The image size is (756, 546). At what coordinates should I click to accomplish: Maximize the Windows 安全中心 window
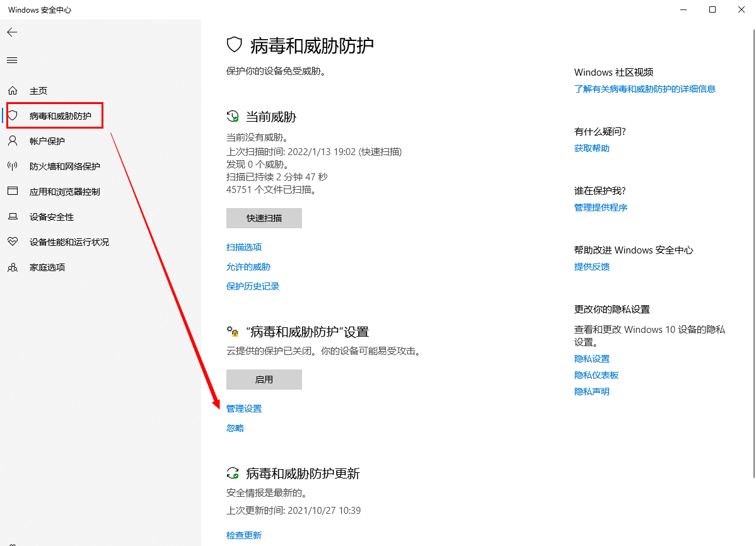[x=712, y=9]
